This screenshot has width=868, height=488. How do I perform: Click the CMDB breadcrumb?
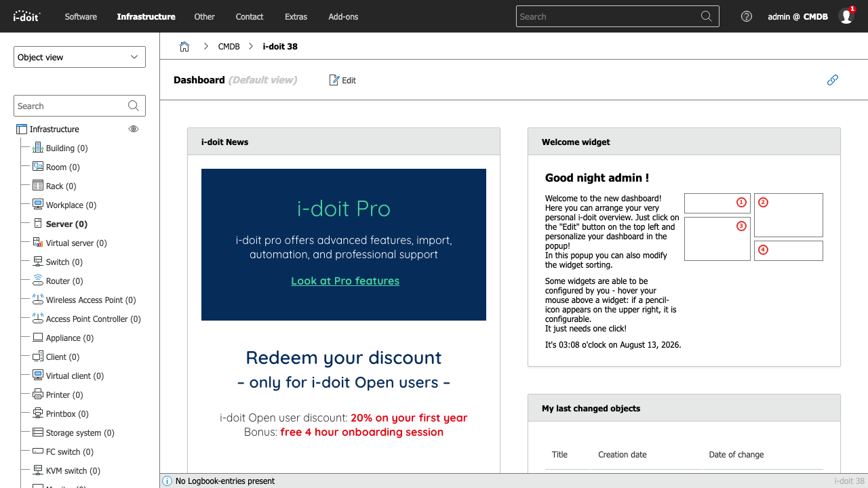click(229, 46)
